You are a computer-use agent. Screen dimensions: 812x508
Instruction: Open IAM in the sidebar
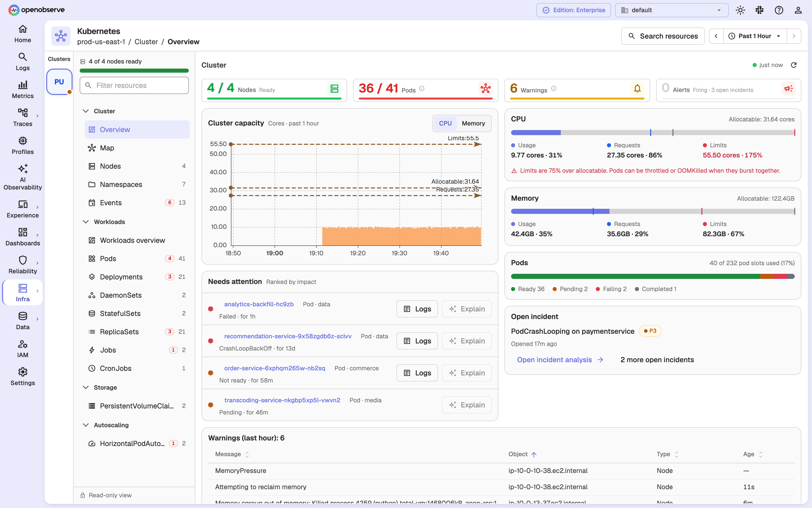click(x=23, y=348)
